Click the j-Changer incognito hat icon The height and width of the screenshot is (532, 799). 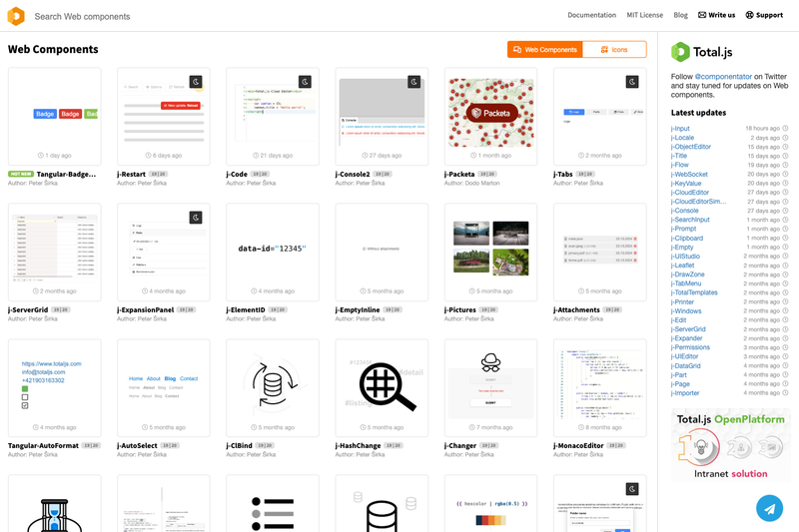(490, 362)
